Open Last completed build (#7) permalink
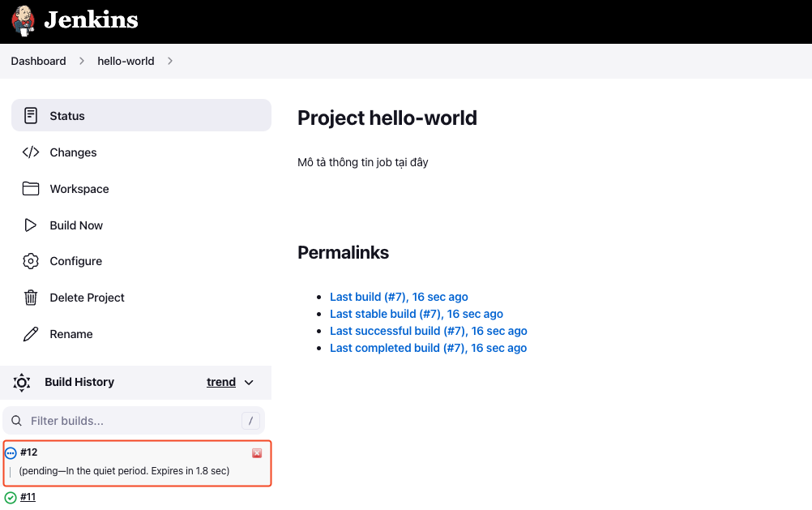 click(x=428, y=348)
